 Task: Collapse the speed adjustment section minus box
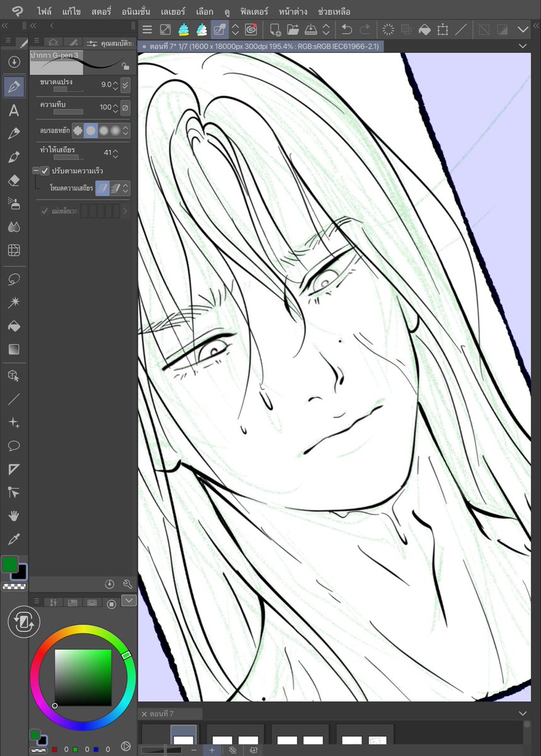pos(36,171)
